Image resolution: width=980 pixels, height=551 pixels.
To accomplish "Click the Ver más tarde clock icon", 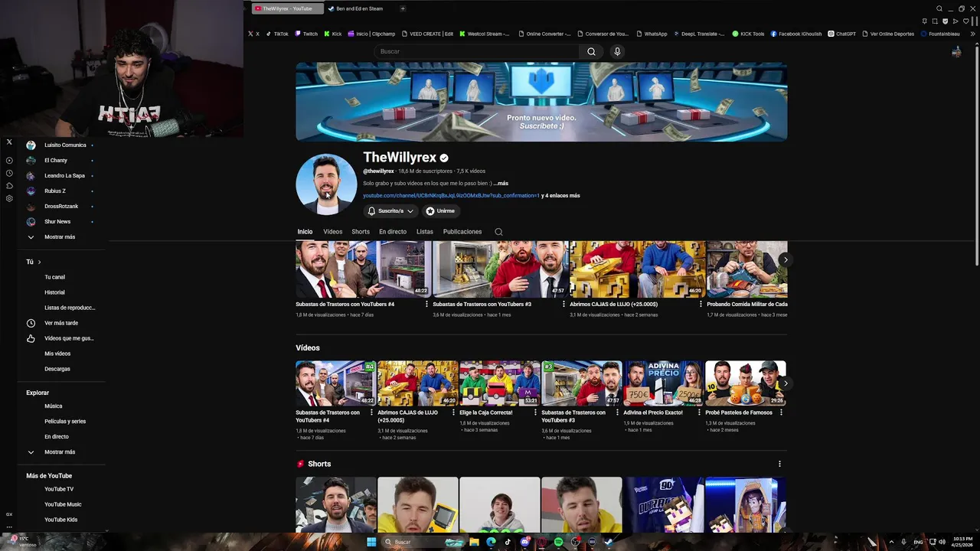I will coord(31,323).
